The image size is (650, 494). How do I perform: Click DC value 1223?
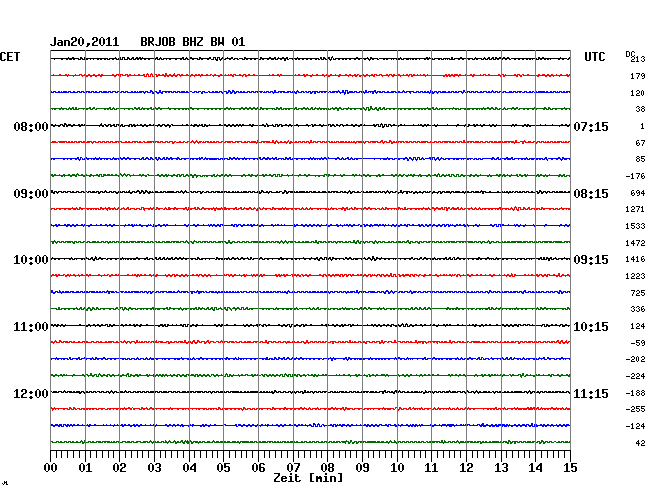click(x=635, y=276)
